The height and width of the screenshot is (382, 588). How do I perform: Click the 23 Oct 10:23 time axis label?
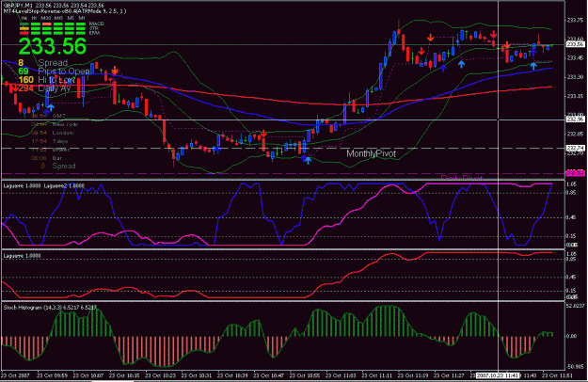160,375
